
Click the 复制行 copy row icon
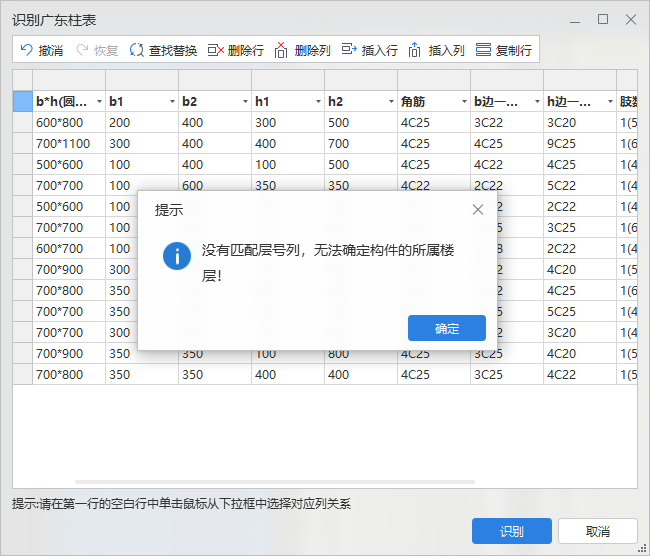click(x=483, y=50)
